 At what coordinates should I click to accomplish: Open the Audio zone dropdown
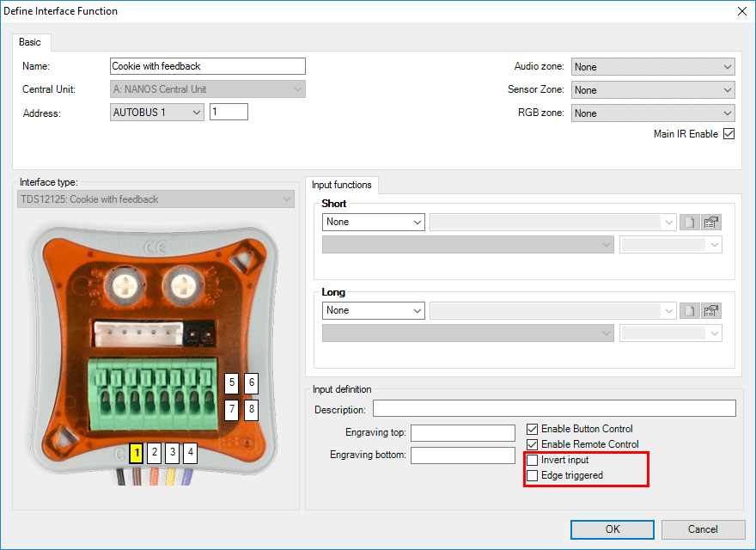[x=653, y=67]
